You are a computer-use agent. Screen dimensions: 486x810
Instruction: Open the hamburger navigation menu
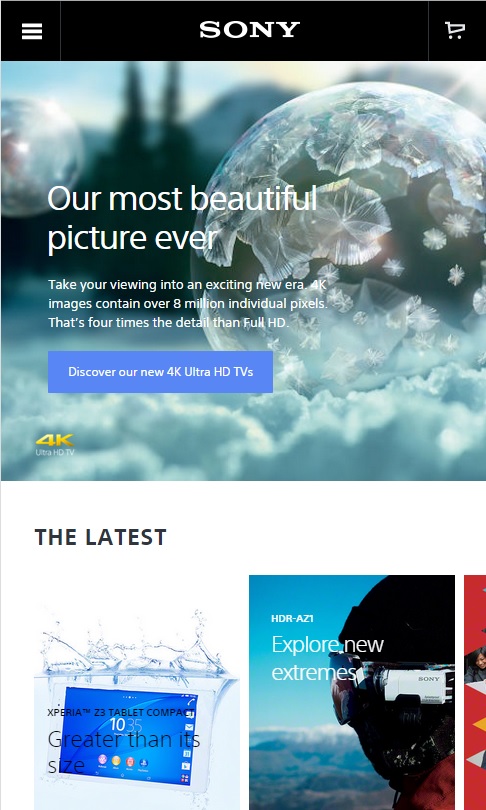(x=32, y=32)
